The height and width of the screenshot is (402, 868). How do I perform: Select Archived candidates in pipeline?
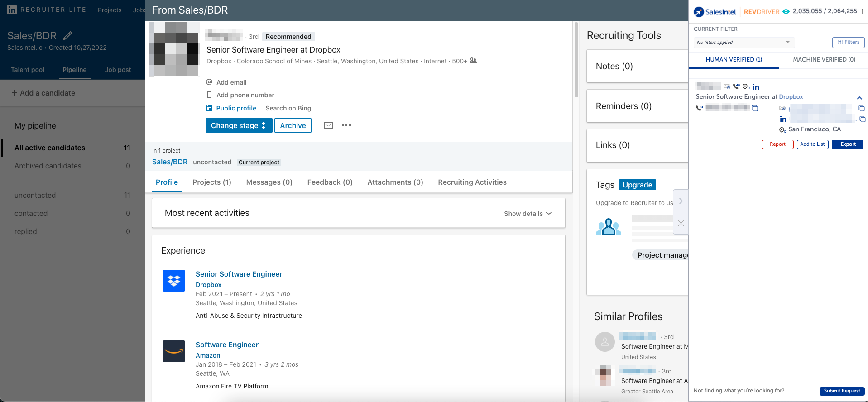click(72, 166)
